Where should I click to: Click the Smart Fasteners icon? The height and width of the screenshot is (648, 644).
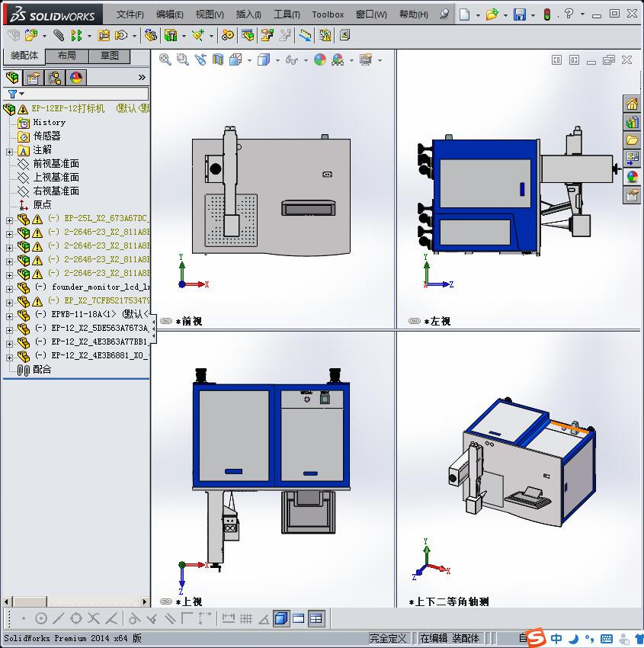[x=104, y=36]
